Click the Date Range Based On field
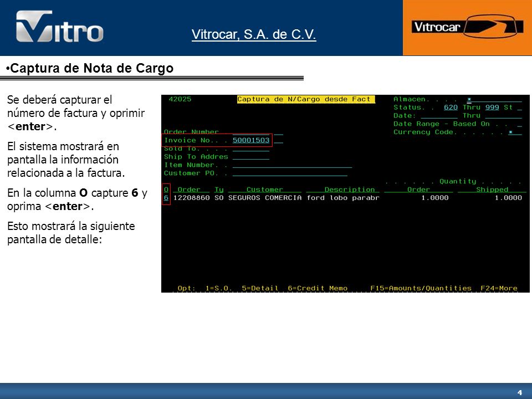The width and height of the screenshot is (532, 399). point(519,124)
